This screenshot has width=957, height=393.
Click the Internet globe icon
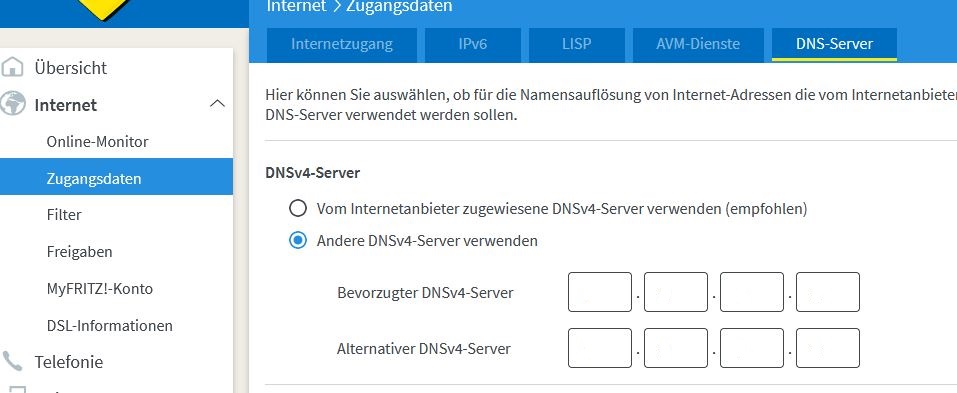12,104
